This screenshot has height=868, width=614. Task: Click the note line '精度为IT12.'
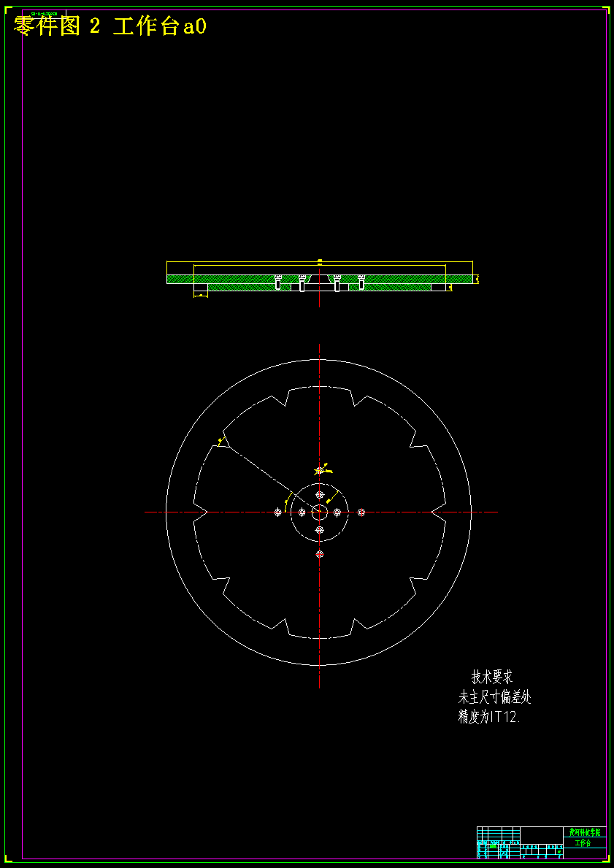click(489, 718)
